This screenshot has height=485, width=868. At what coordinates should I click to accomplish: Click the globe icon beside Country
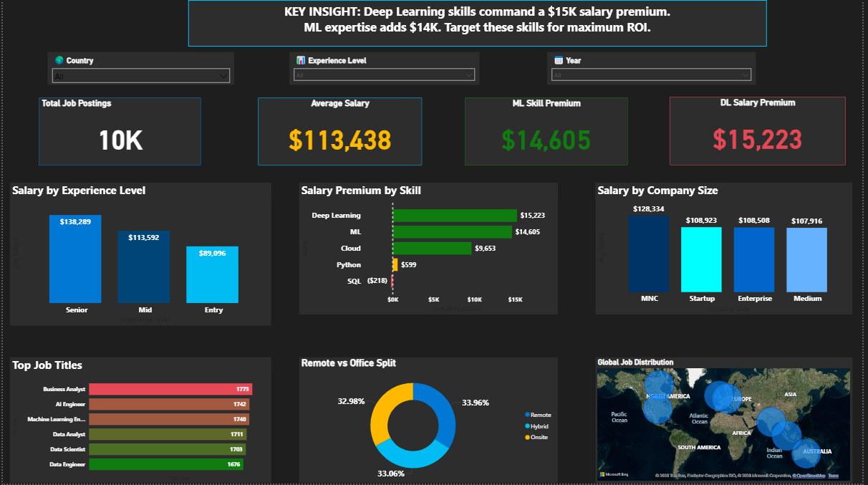59,60
